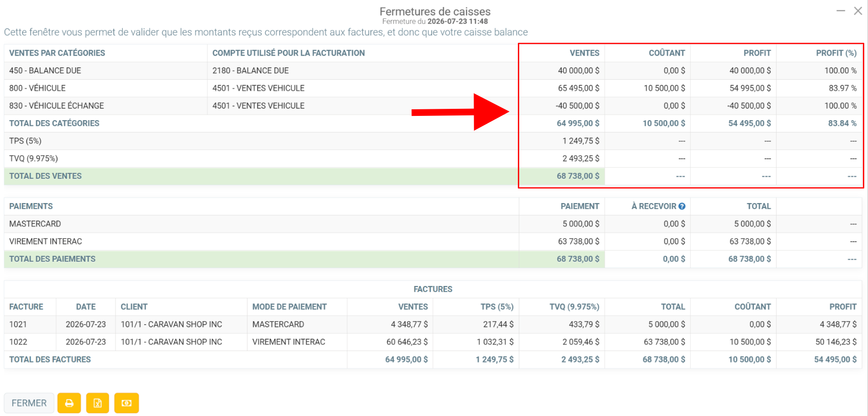Click the COÛTANT column header in sales table
The image size is (868, 416).
click(667, 53)
